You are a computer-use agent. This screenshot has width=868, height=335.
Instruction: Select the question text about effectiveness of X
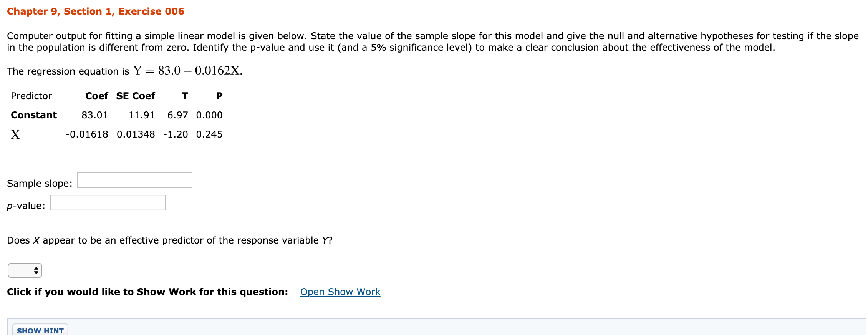169,240
